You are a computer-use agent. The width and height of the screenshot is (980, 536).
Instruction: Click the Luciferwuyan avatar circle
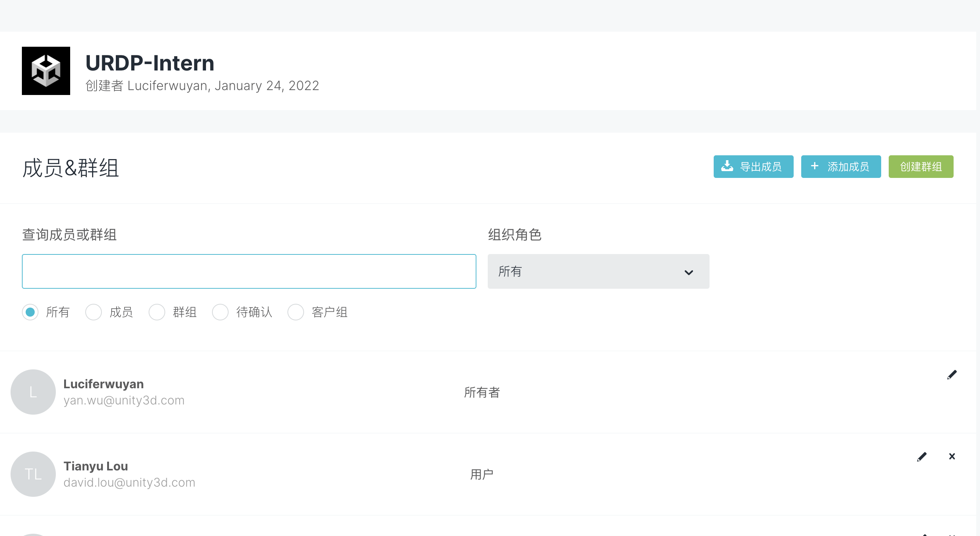pos(33,392)
